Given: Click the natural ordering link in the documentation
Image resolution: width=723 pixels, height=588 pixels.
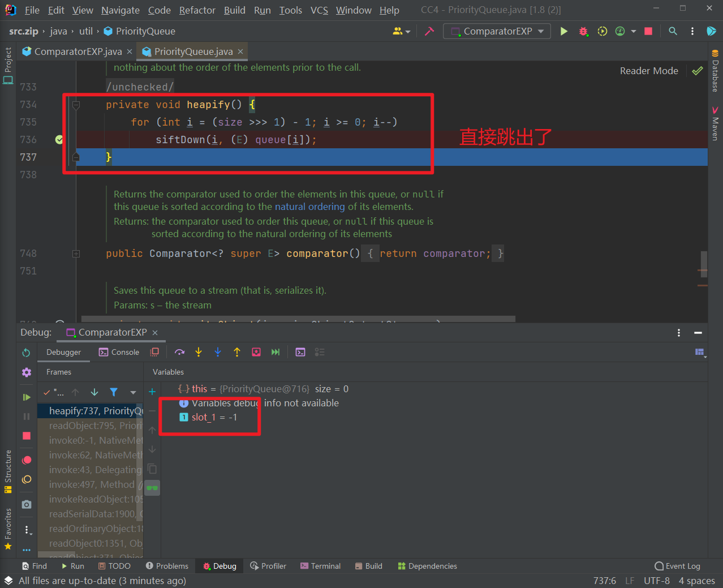Looking at the screenshot, I should [x=310, y=207].
